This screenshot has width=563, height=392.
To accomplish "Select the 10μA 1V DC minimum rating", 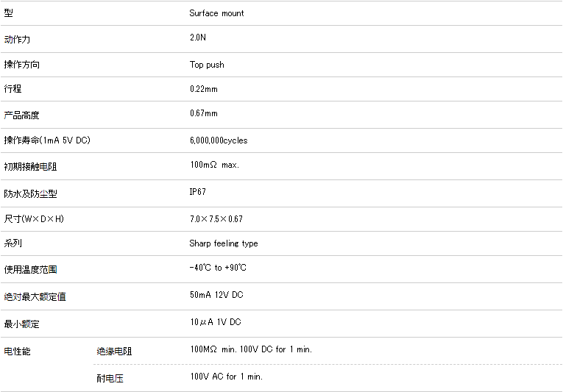I will pos(215,322).
